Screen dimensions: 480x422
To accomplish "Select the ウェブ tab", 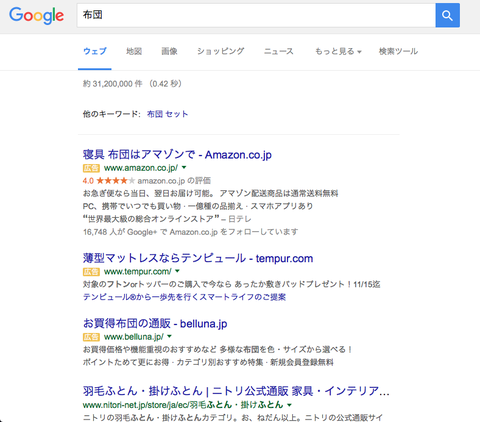I will coord(95,51).
